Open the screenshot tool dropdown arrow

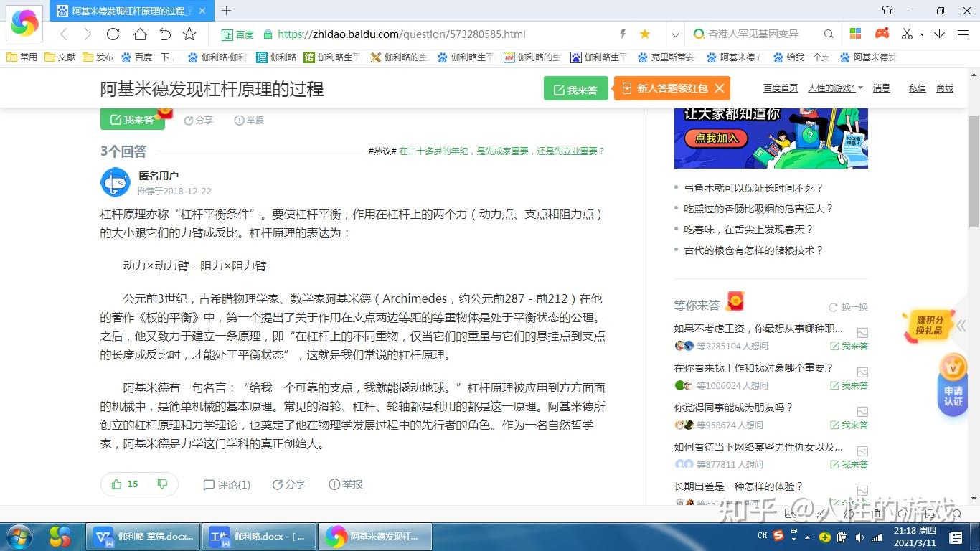pos(923,34)
